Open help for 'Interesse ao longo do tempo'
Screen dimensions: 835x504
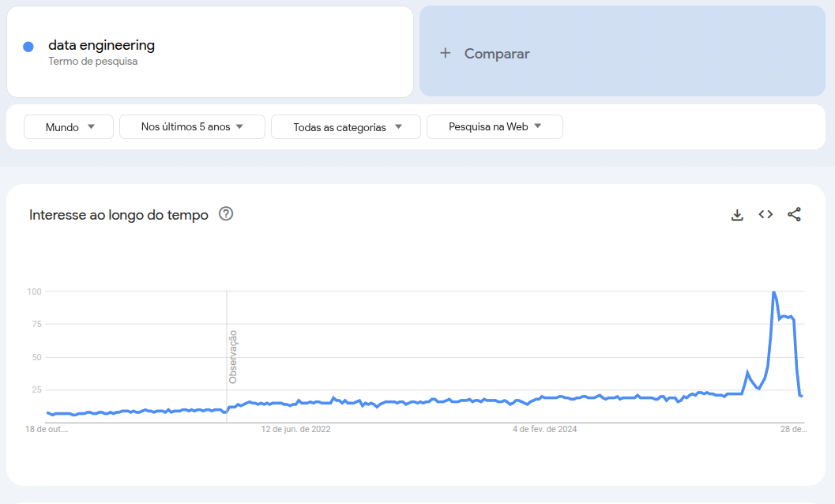point(226,213)
